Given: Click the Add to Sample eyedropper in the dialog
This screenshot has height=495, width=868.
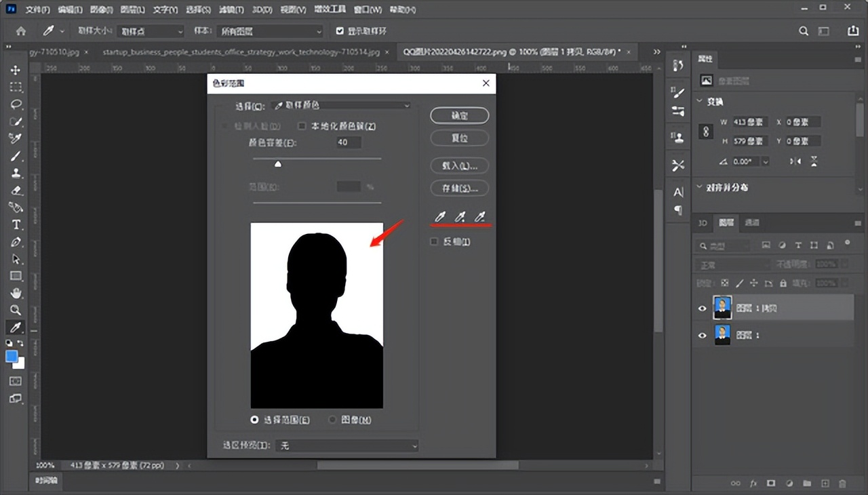Looking at the screenshot, I should coord(460,216).
